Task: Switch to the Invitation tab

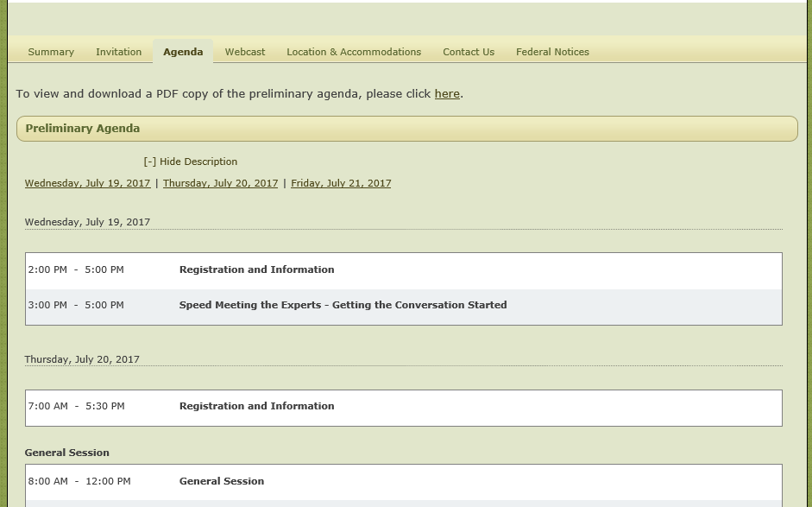Action: coord(118,52)
